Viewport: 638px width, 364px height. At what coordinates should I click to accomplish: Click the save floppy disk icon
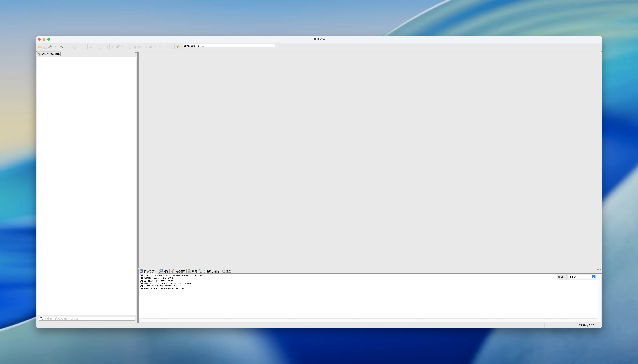point(45,47)
